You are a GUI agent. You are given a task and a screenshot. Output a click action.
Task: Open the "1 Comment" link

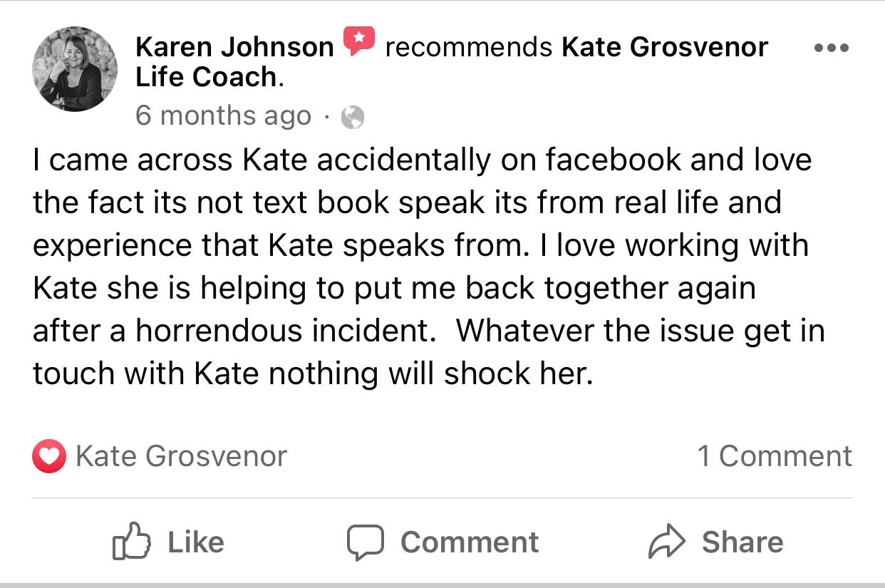click(774, 456)
